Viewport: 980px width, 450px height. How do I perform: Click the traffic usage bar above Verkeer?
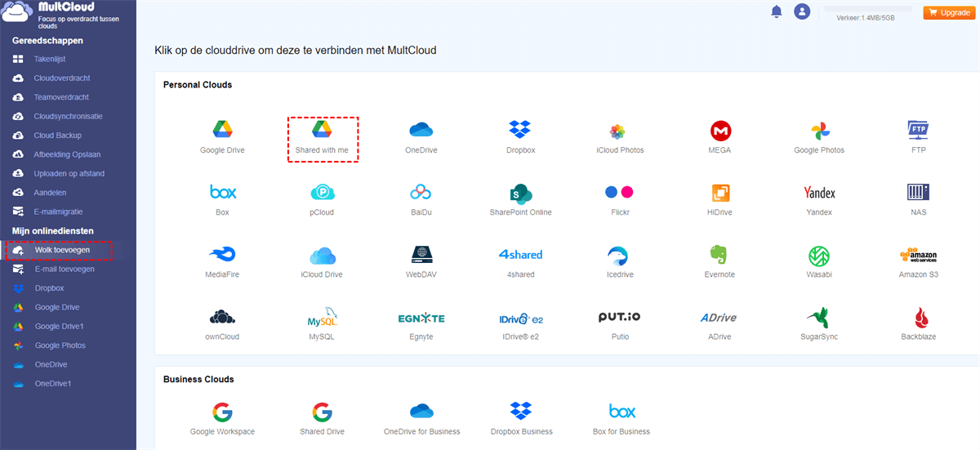[867, 9]
